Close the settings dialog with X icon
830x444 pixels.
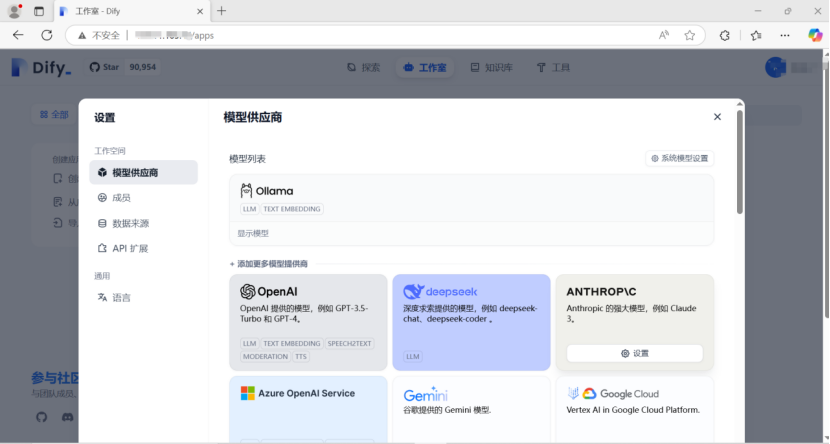(717, 117)
